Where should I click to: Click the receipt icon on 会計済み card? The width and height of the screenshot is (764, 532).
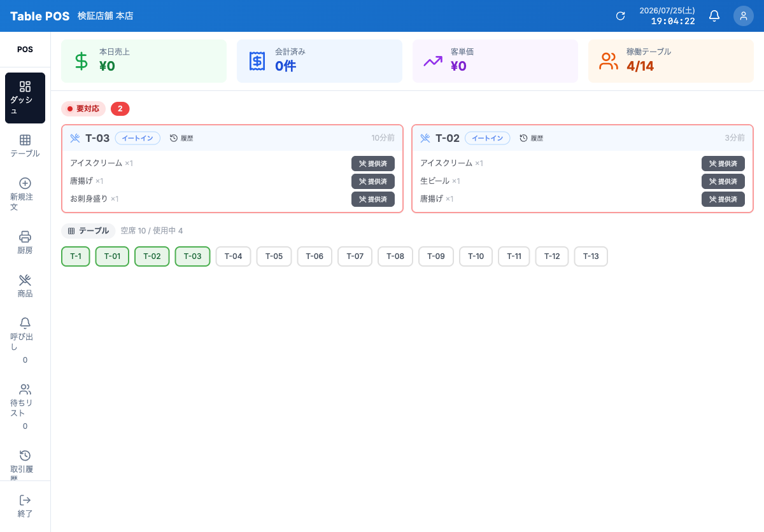(x=257, y=61)
